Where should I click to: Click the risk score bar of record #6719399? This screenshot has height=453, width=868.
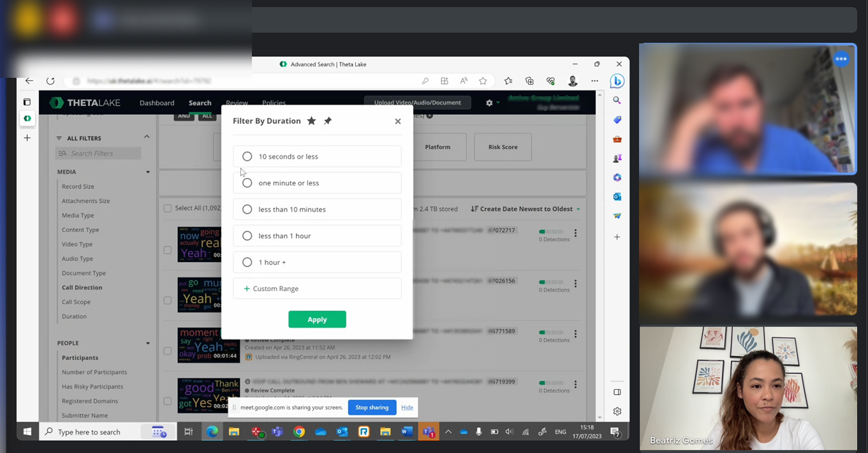[551, 383]
